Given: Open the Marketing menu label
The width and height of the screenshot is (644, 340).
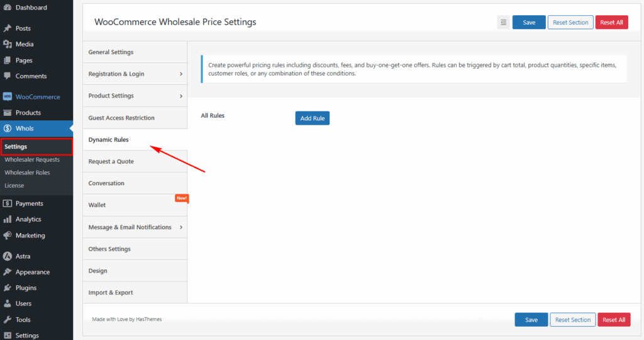Looking at the screenshot, I should (30, 235).
